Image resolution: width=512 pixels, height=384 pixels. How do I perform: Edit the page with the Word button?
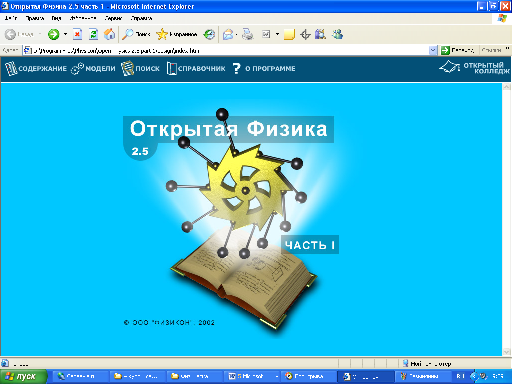coord(266,34)
